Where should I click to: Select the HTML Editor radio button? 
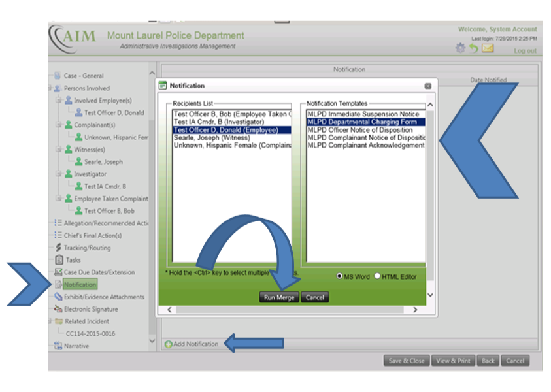[377, 276]
